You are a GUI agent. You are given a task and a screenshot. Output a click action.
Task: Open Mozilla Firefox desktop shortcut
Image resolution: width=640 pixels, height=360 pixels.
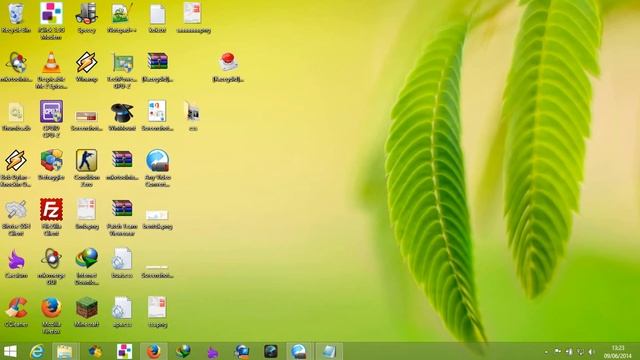click(x=51, y=315)
